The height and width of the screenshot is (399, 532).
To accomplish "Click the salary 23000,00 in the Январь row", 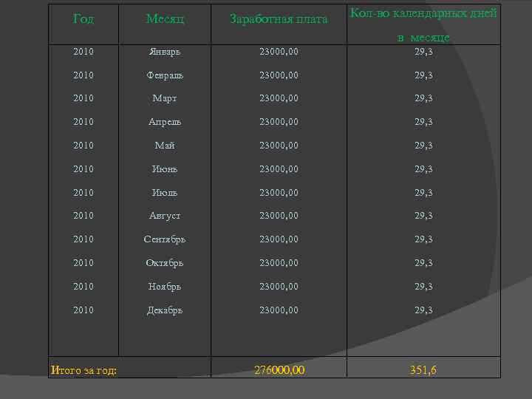I will [279, 52].
